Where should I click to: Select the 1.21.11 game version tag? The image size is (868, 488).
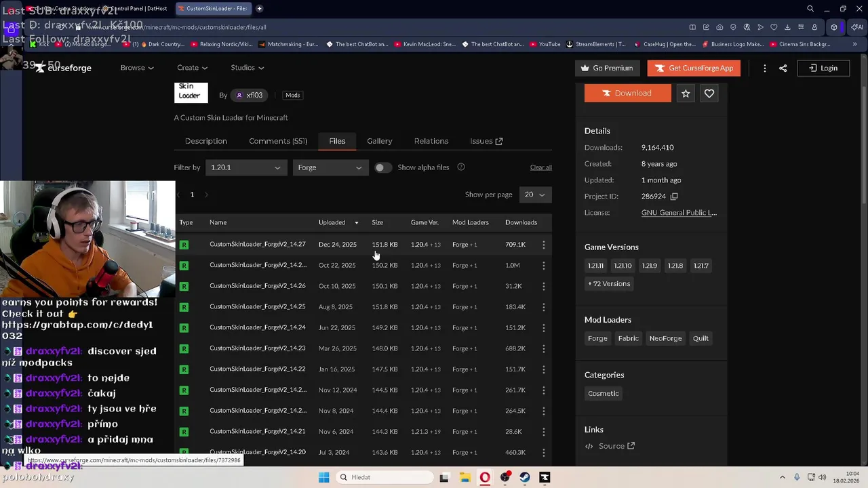tap(595, 266)
